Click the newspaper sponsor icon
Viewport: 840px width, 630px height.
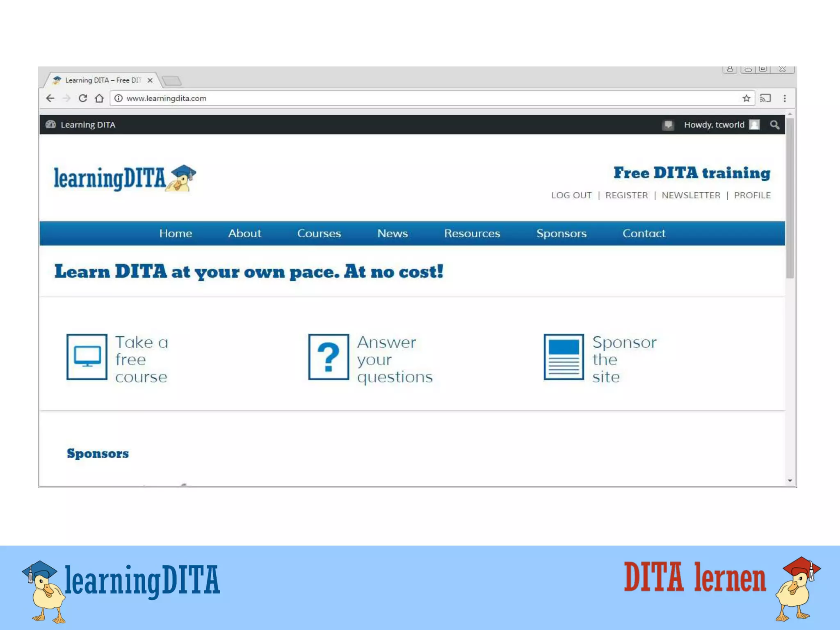tap(564, 357)
